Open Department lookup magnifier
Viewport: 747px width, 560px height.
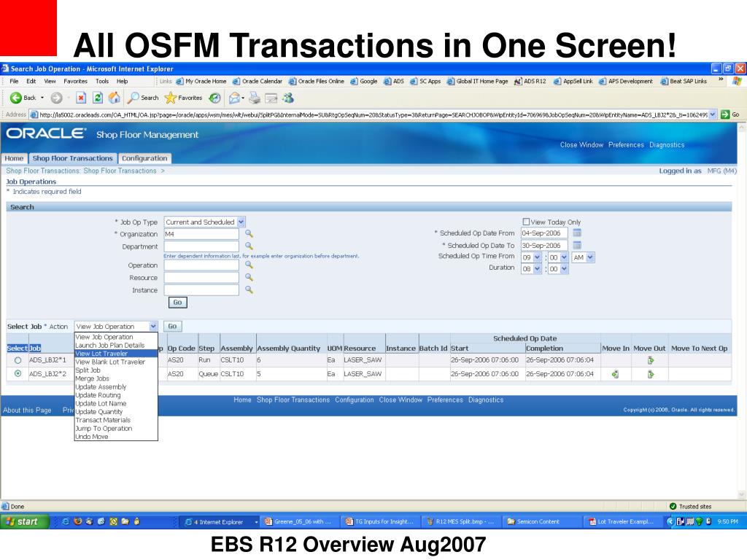pyautogui.click(x=249, y=246)
